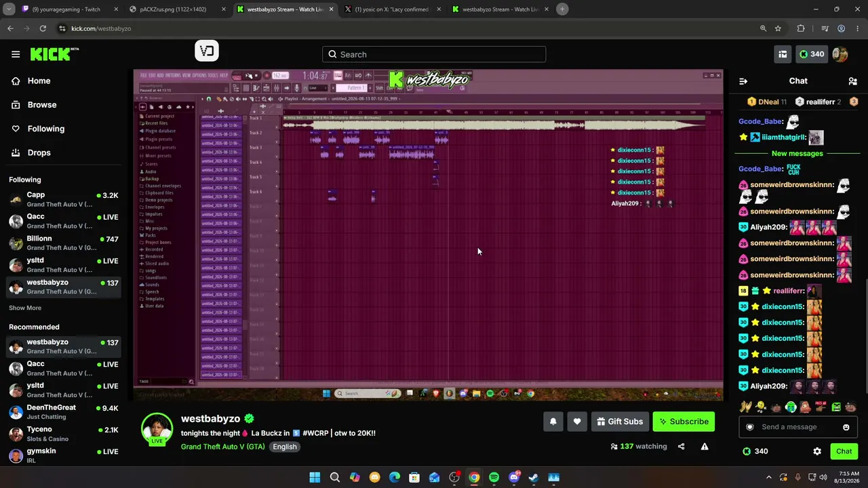This screenshot has height=488, width=868.
Task: Open the Grand Theft Auto V (GTA) category link
Action: point(223,447)
